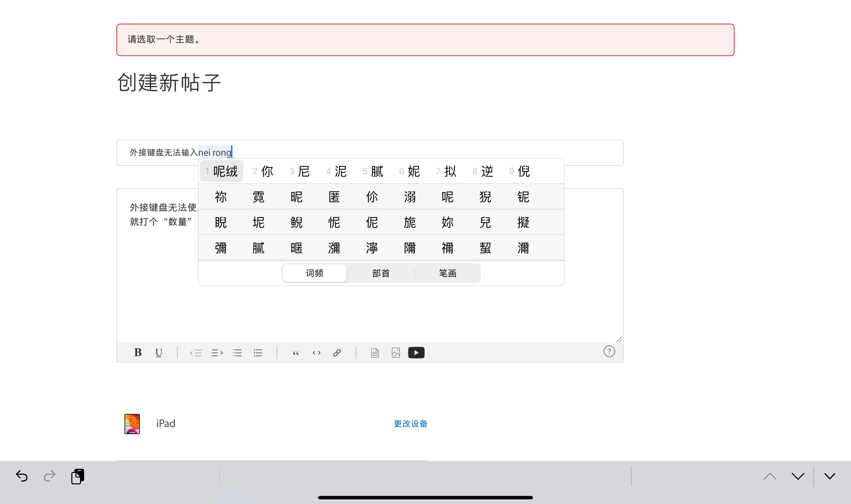Switch candidate sorting to 笔画 tab

(x=448, y=273)
